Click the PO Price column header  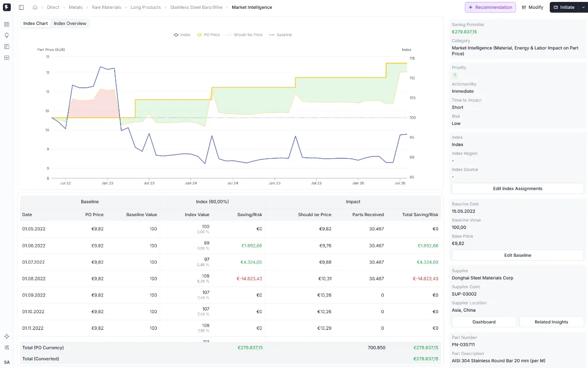point(95,215)
